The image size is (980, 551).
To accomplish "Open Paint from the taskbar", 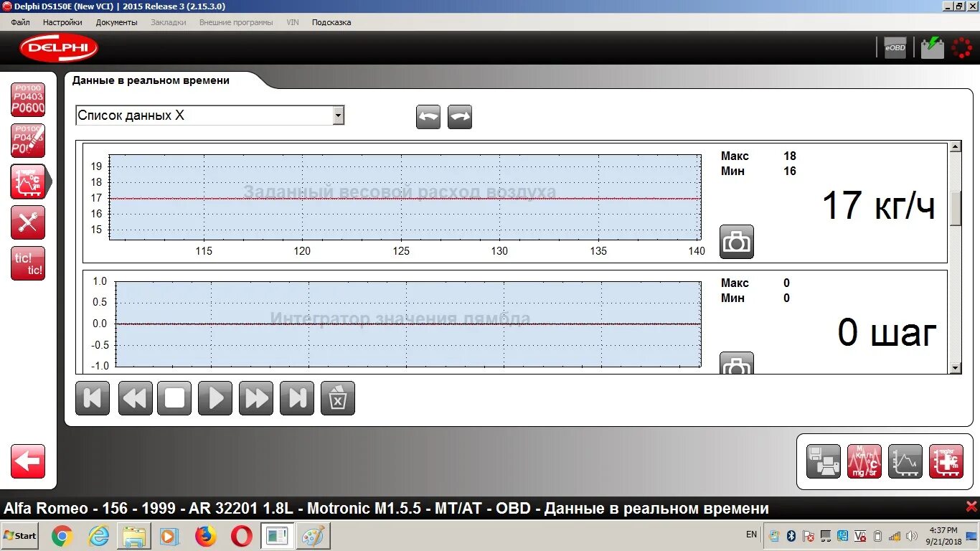I will pyautogui.click(x=313, y=536).
